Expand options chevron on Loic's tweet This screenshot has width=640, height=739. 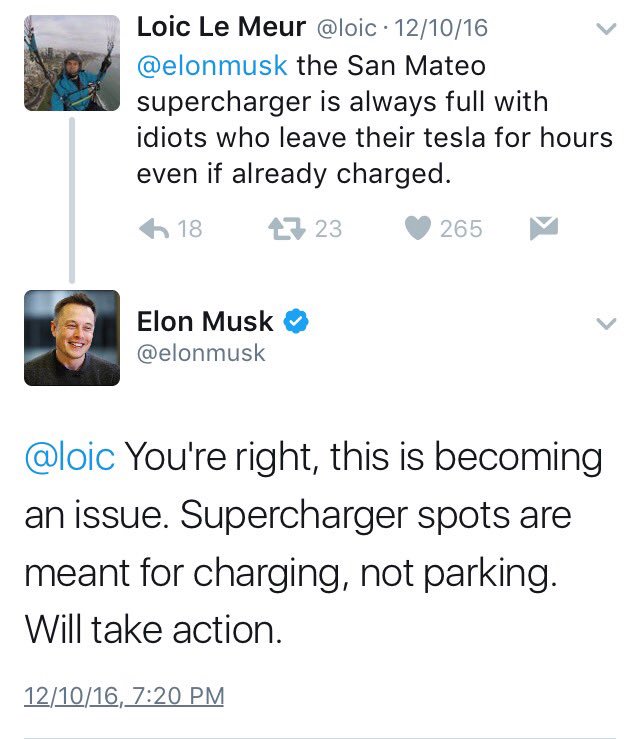606,29
